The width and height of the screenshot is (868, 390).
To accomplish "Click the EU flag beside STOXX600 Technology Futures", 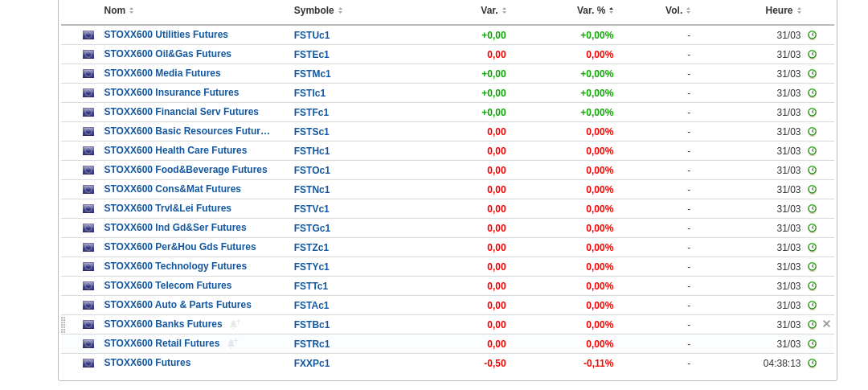I will (x=88, y=267).
